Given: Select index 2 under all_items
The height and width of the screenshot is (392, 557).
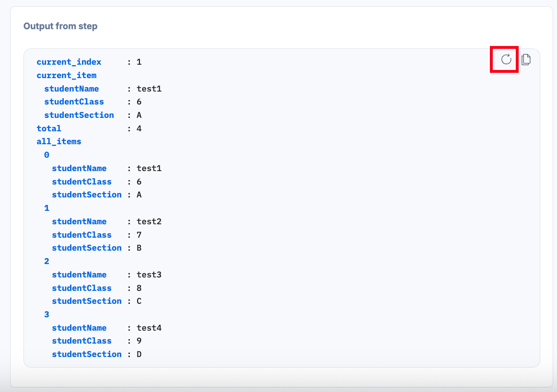Looking at the screenshot, I should pos(46,261).
